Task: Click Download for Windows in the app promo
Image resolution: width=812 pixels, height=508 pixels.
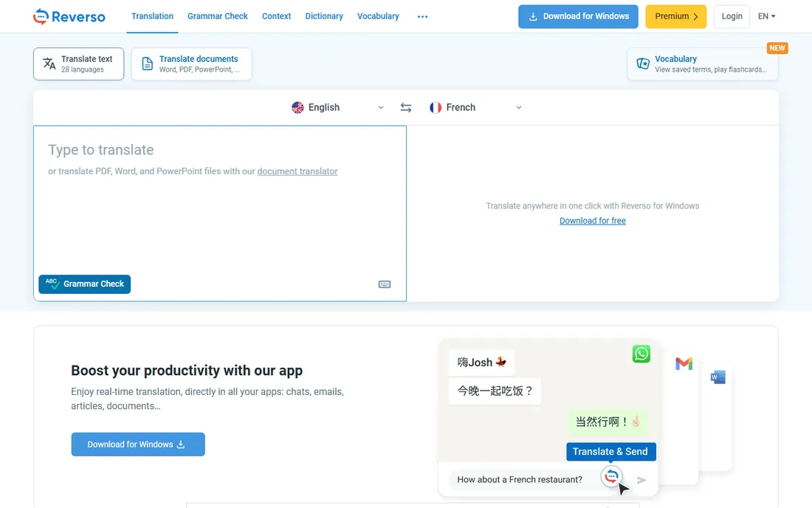Action: [x=138, y=444]
